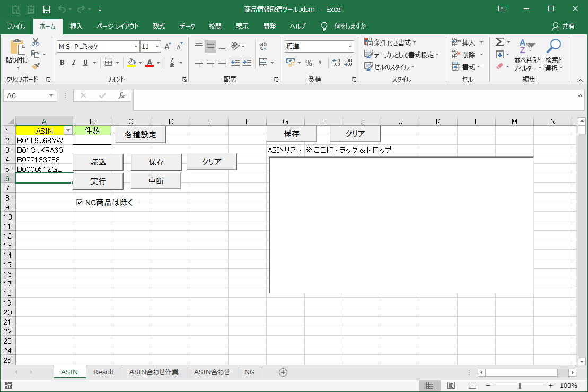588x392 pixels.
Task: Click zoom slider handle
Action: point(520,386)
